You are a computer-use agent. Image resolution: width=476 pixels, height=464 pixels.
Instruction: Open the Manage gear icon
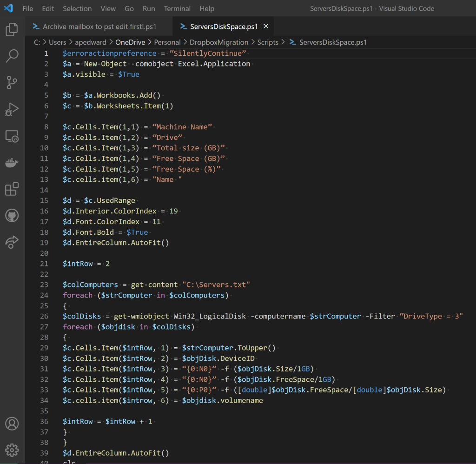(x=12, y=450)
